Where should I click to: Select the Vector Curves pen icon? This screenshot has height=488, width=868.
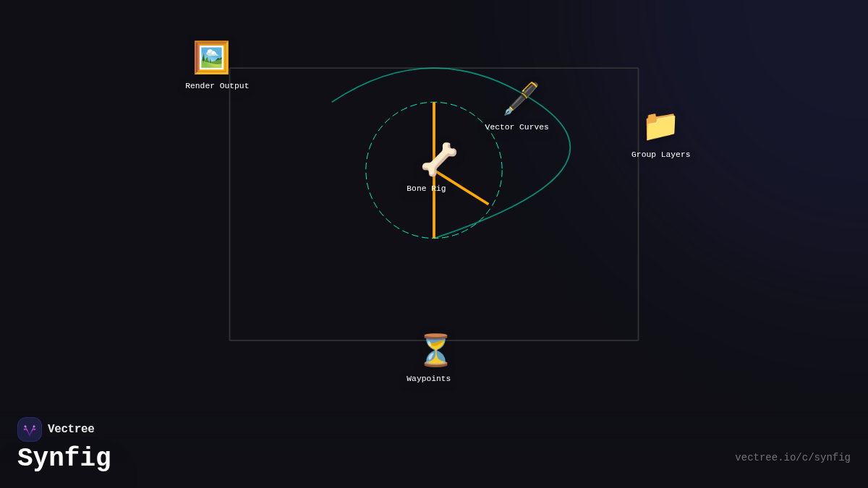point(521,99)
